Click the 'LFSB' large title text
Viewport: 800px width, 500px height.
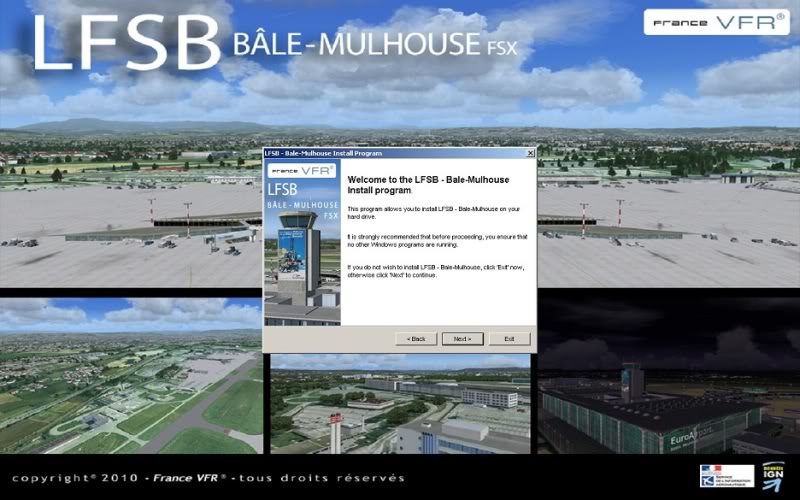tap(126, 42)
